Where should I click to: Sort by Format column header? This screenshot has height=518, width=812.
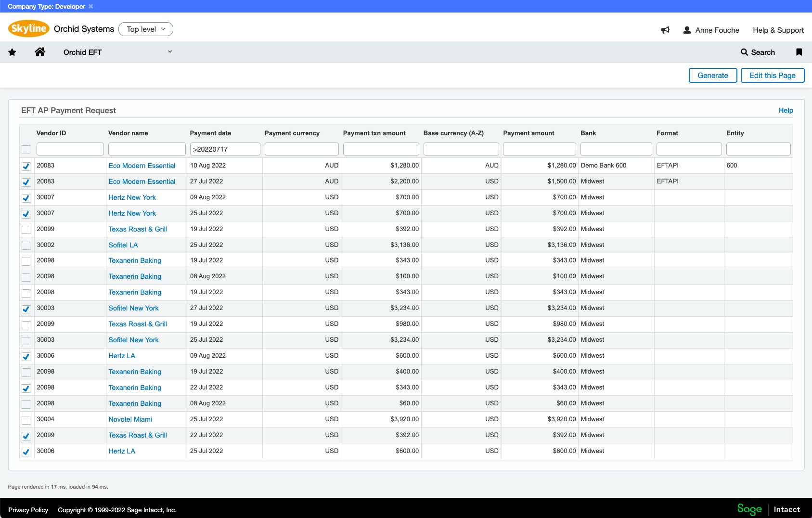coord(667,133)
